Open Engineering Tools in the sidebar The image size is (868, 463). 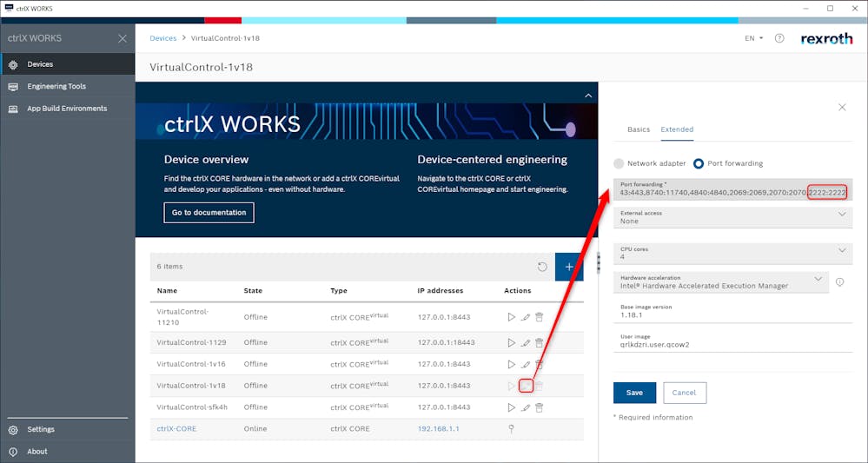(x=68, y=86)
